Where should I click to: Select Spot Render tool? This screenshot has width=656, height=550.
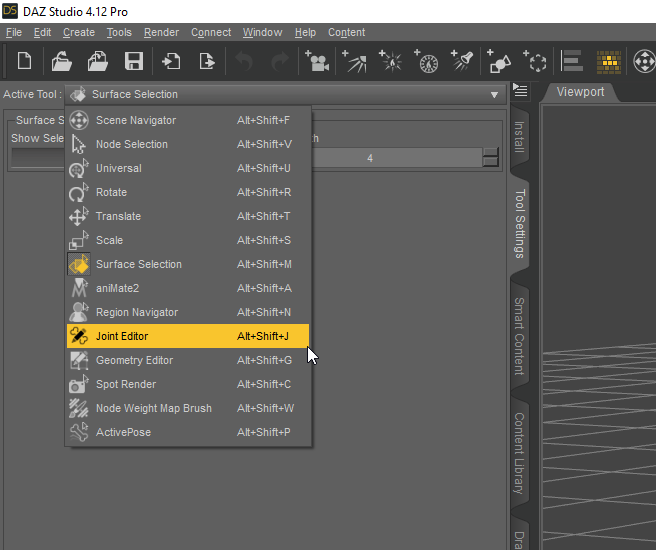click(x=188, y=384)
